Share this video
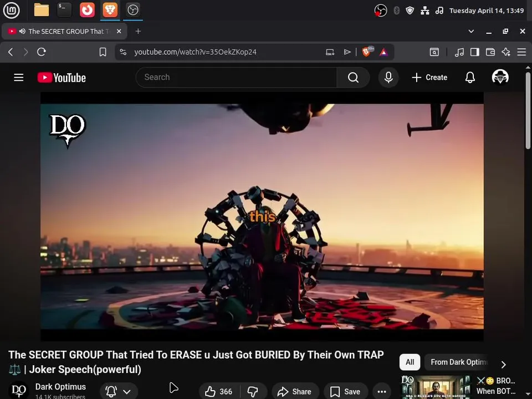 pyautogui.click(x=294, y=392)
